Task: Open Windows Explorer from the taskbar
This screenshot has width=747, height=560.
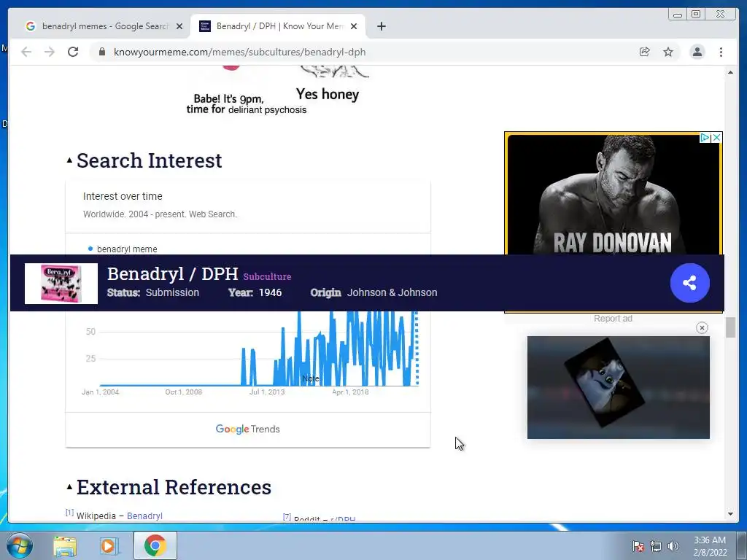Action: pyautogui.click(x=65, y=545)
